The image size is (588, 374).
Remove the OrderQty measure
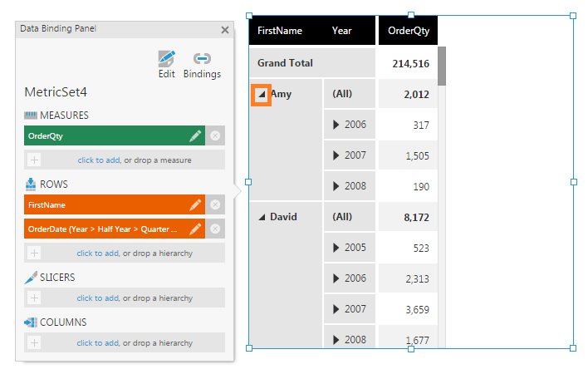215,136
